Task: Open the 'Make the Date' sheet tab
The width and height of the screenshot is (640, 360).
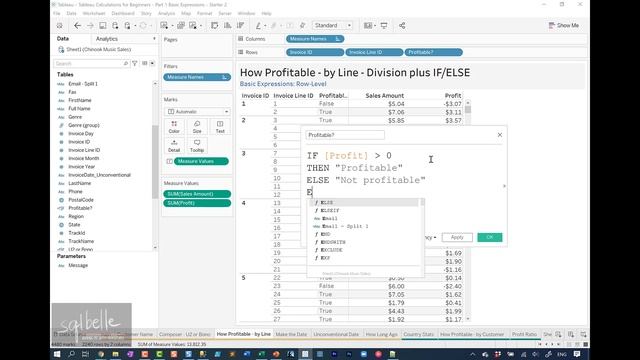Action: (291, 334)
